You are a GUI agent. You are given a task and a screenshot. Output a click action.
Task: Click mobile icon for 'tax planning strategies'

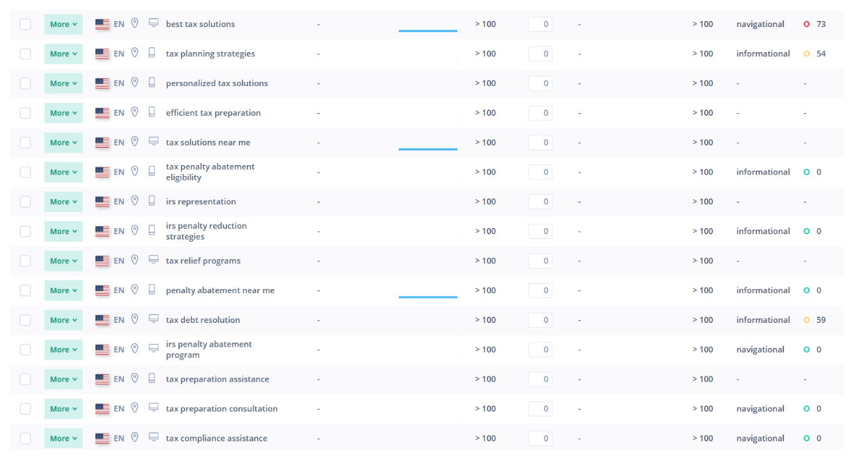pyautogui.click(x=152, y=53)
